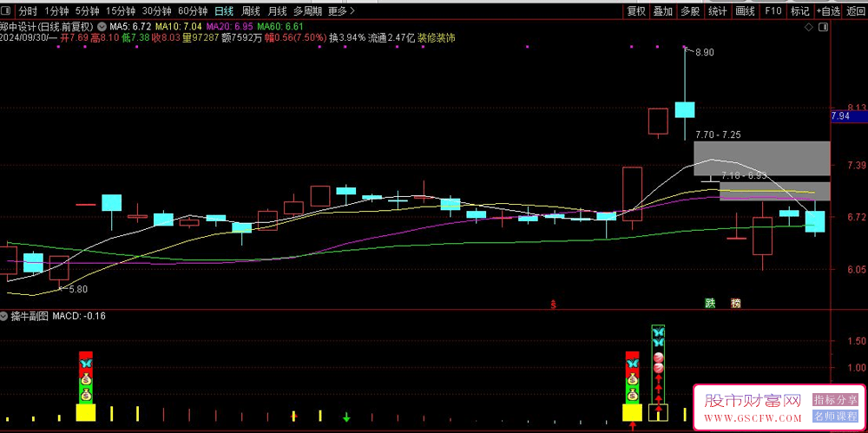Click the 标记 mark button
The width and height of the screenshot is (868, 433).
(x=800, y=10)
